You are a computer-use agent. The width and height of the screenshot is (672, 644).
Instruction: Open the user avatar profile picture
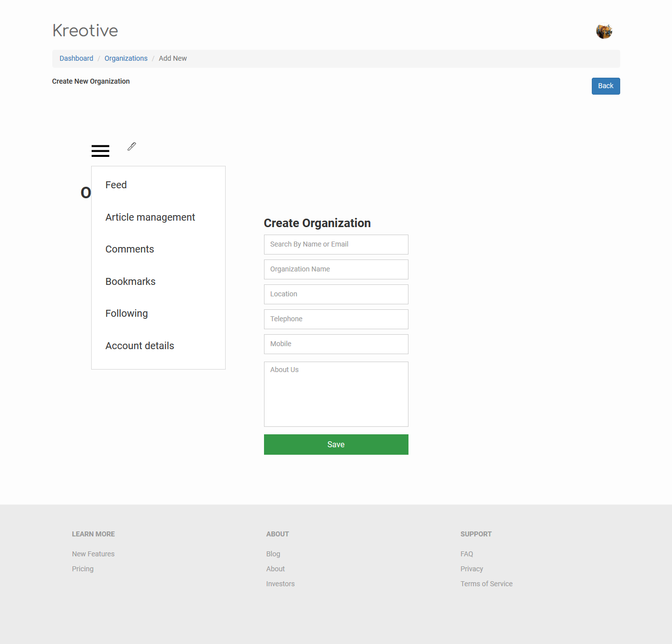tap(604, 31)
